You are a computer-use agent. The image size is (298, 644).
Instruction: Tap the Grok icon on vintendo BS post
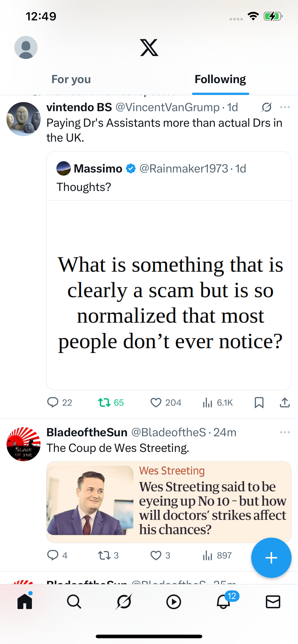click(x=266, y=107)
